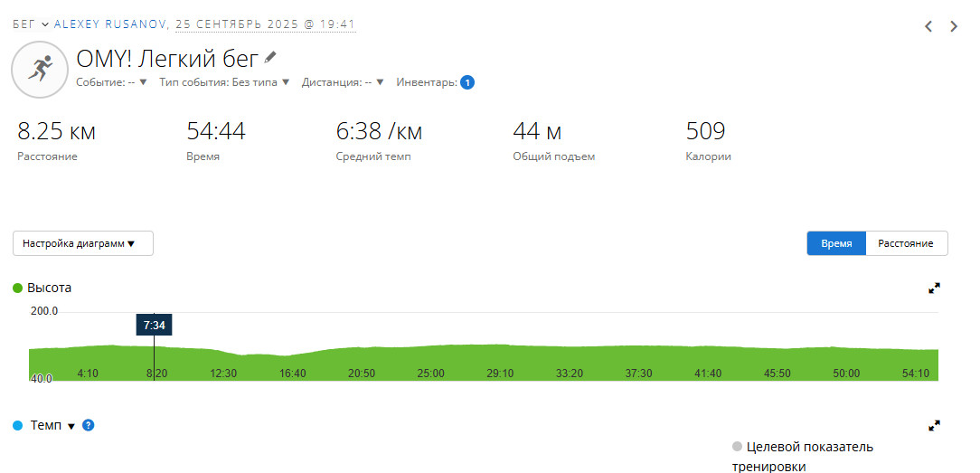Open the Настройка диаграмм dropdown
This screenshot has height=473, width=980.
[83, 243]
